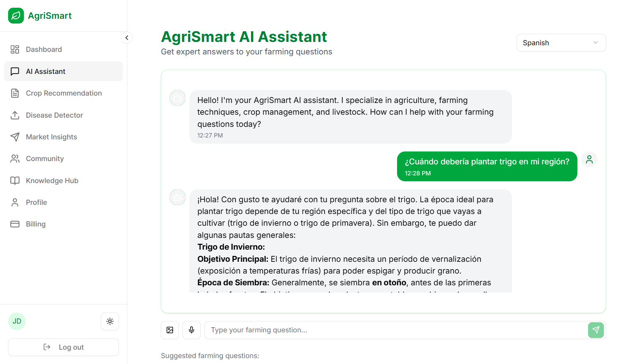Viewport: 637px width, 364px height.
Task: Select Market Insights in sidebar
Action: 51,137
